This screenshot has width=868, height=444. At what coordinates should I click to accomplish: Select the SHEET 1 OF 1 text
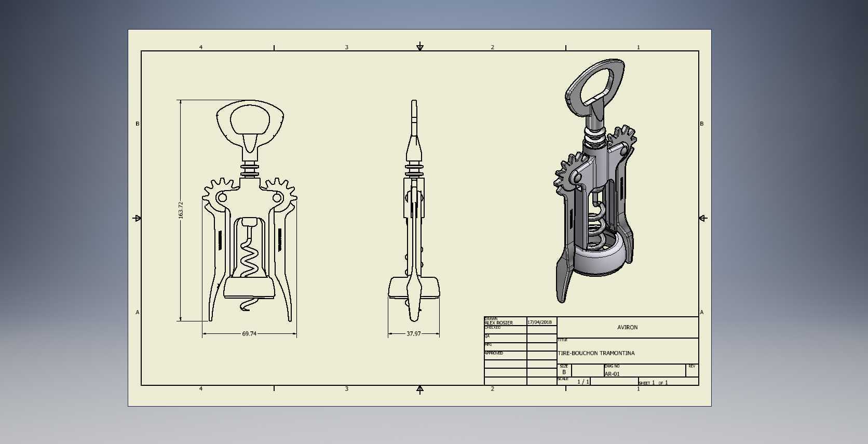point(653,383)
